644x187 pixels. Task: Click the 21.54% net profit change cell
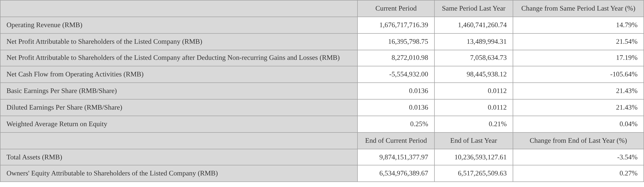click(626, 42)
